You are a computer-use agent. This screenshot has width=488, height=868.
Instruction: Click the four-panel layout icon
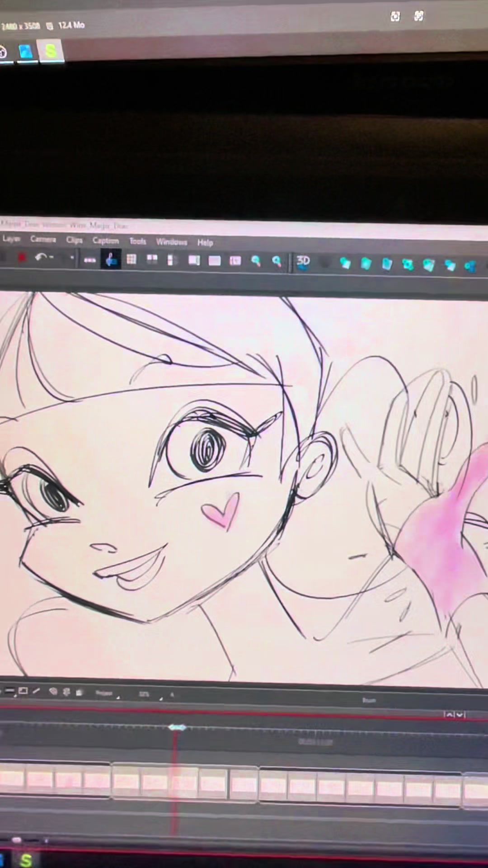pos(152,259)
